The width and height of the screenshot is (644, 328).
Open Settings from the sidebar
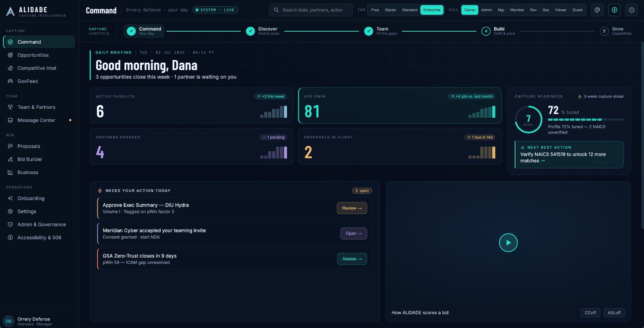[x=39, y=212]
